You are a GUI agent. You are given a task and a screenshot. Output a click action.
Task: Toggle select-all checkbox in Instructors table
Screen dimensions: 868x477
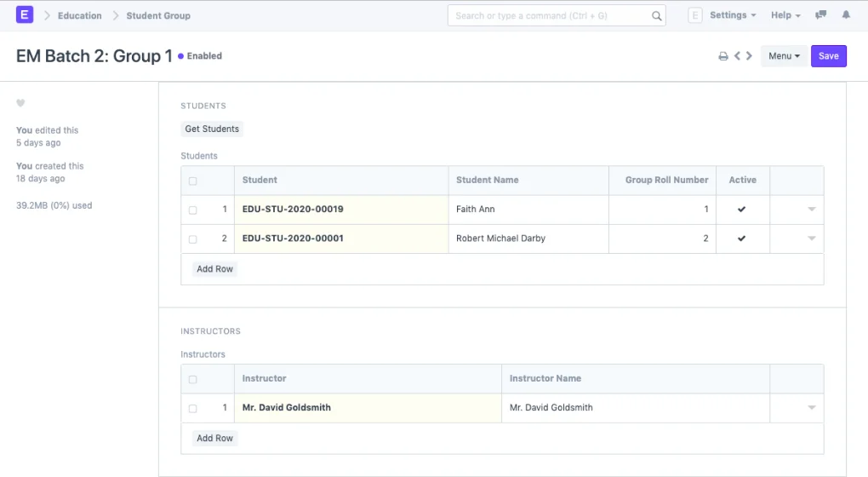pyautogui.click(x=192, y=380)
